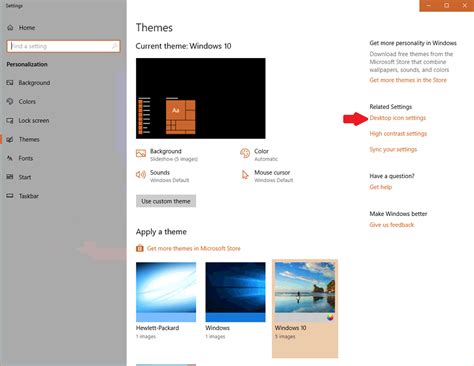The width and height of the screenshot is (474, 366).
Task: Click the Home icon in sidebar
Action: tap(10, 28)
